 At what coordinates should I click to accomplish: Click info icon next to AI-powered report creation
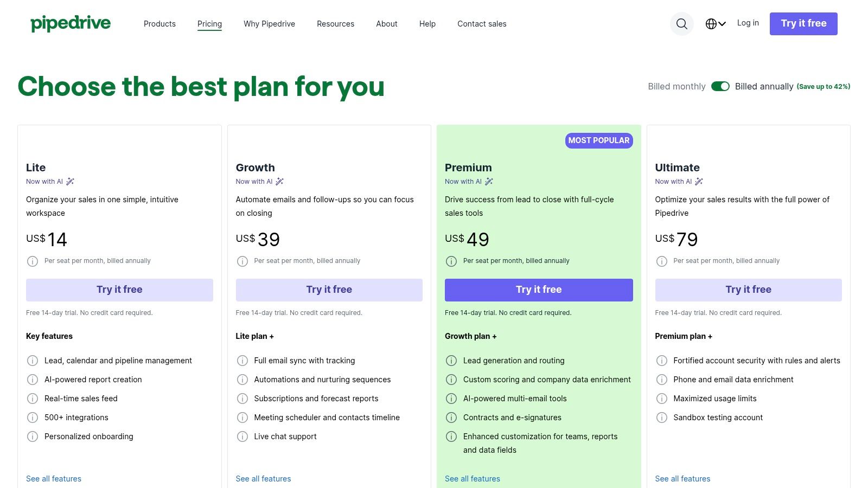(x=33, y=380)
